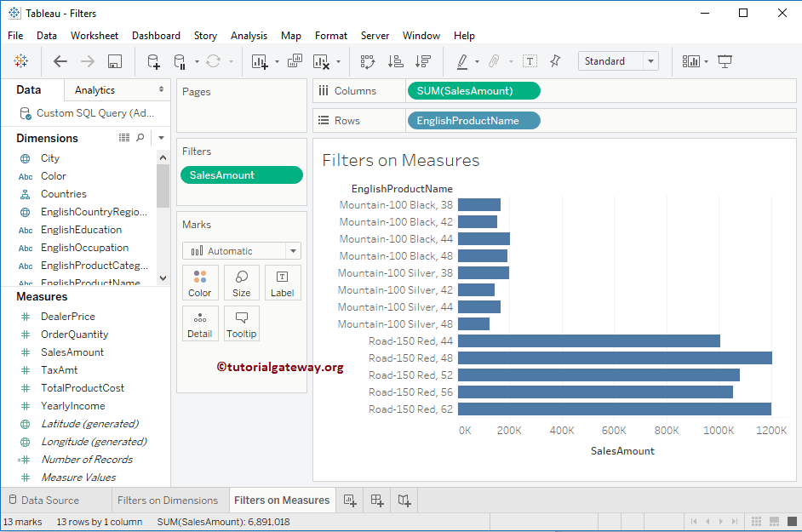Open the Color marks card
The height and width of the screenshot is (532, 802).
(200, 283)
